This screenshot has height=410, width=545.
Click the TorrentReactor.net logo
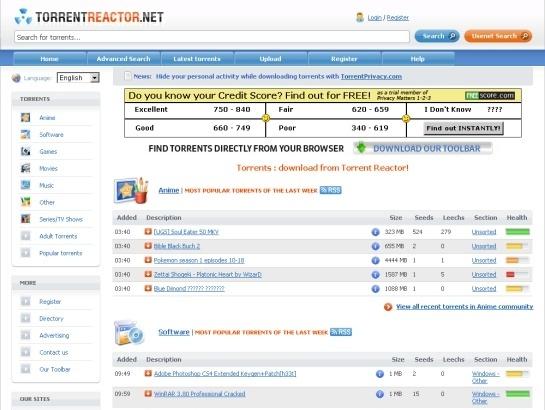tap(89, 17)
